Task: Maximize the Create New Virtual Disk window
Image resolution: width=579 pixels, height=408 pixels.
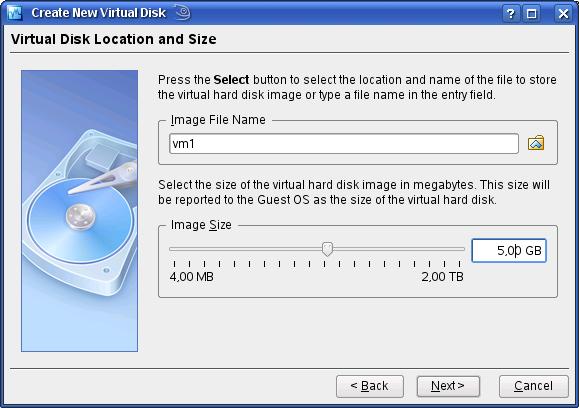Action: [532, 14]
